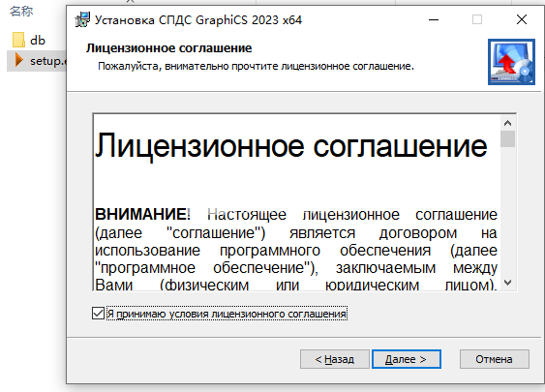Click the "Я принимаю условия" checkbox label

pyautogui.click(x=227, y=314)
